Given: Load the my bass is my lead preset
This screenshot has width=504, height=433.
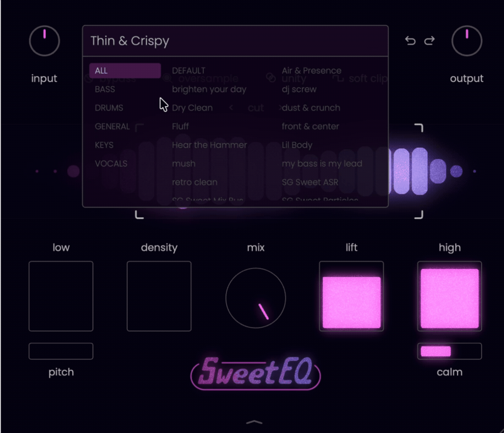Looking at the screenshot, I should (x=322, y=164).
